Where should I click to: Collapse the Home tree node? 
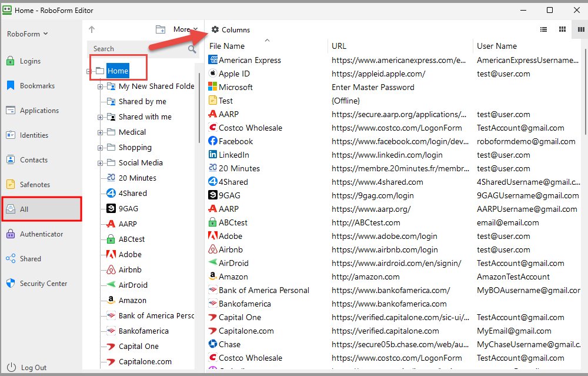coord(89,71)
